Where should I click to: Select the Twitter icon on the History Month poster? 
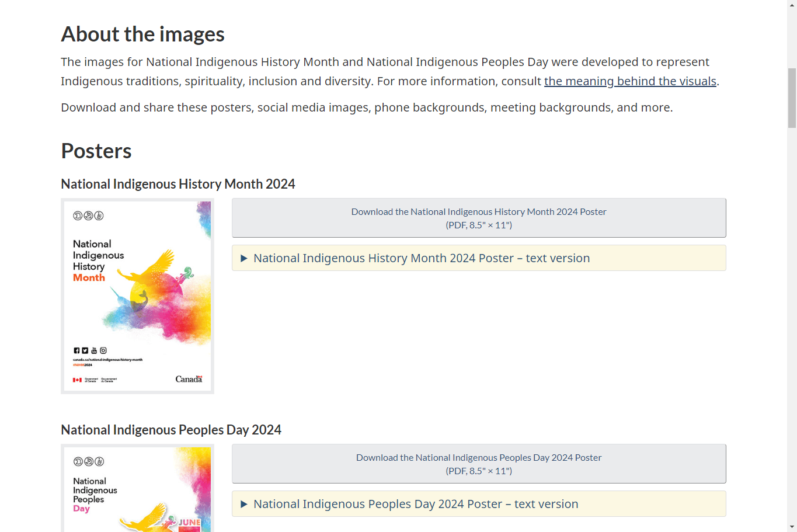pyautogui.click(x=85, y=350)
